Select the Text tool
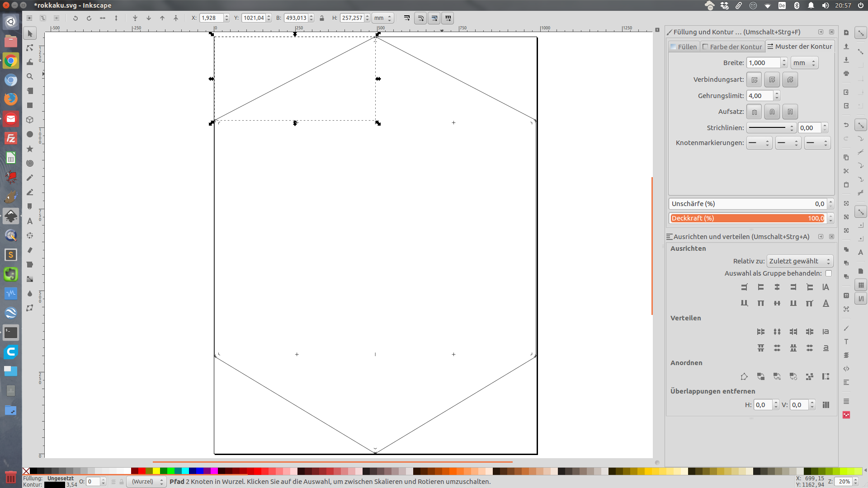 pyautogui.click(x=30, y=221)
